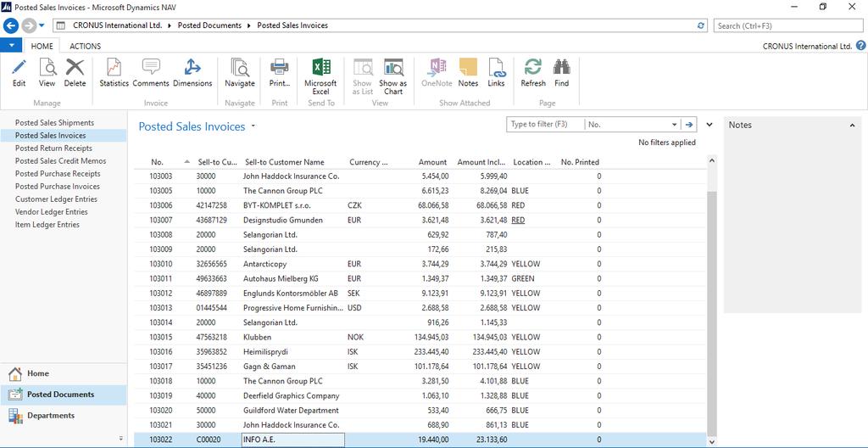
Task: Open the filter field No. dropdown
Action: pos(674,125)
